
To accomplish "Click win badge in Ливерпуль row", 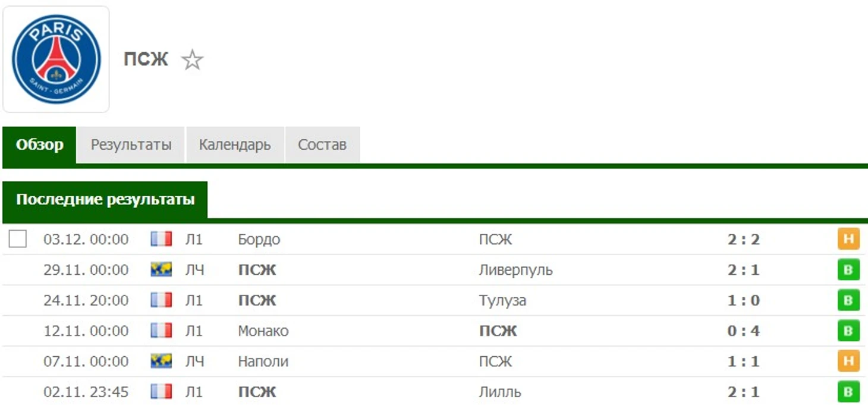I will [848, 270].
